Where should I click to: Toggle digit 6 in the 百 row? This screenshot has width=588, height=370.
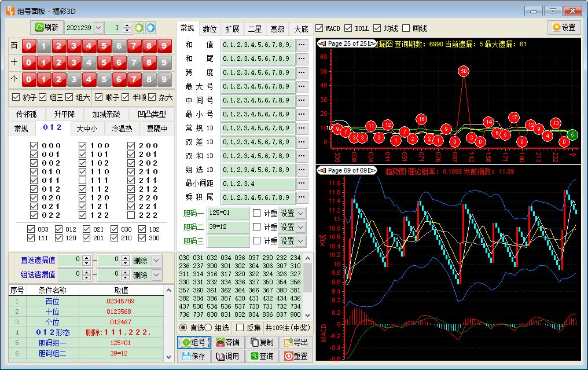[x=119, y=46]
